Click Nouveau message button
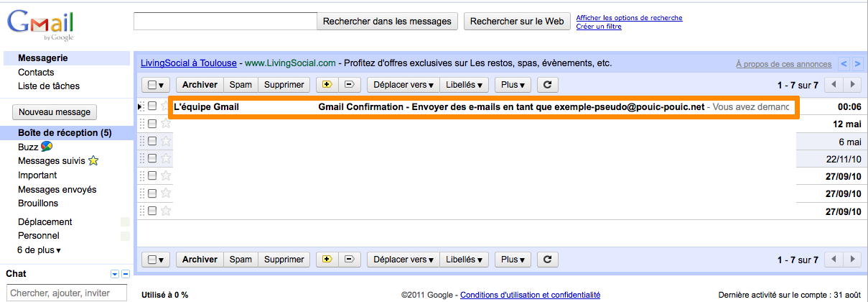This screenshot has height=302, width=868. coord(55,112)
